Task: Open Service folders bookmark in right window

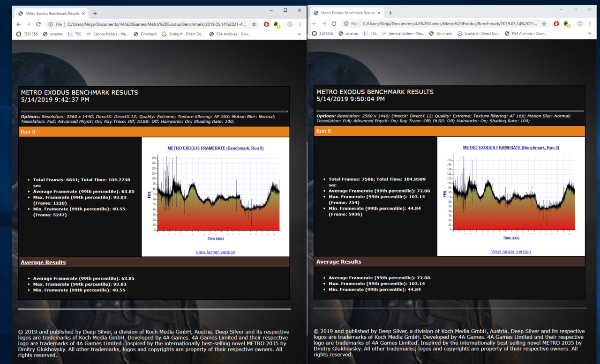Action: click(x=403, y=33)
